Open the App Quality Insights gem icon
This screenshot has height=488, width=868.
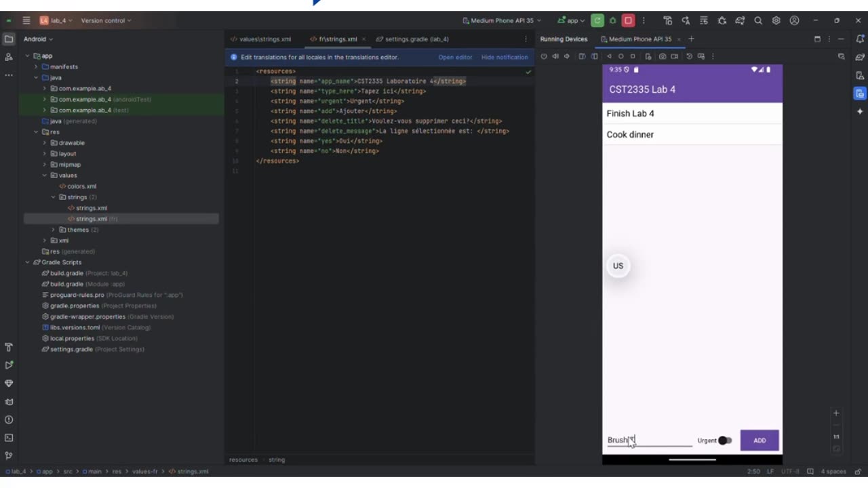(9, 383)
